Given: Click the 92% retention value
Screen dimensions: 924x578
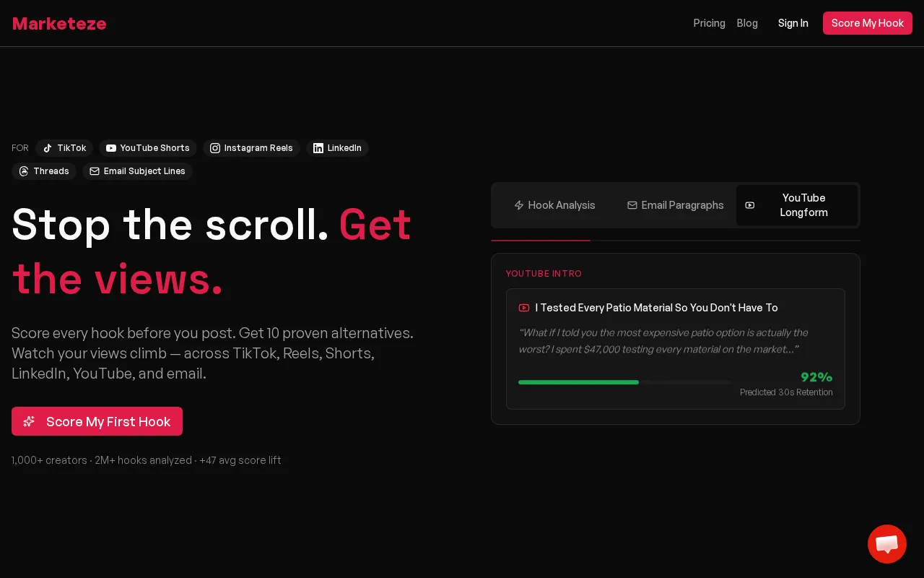Looking at the screenshot, I should click(x=816, y=376).
